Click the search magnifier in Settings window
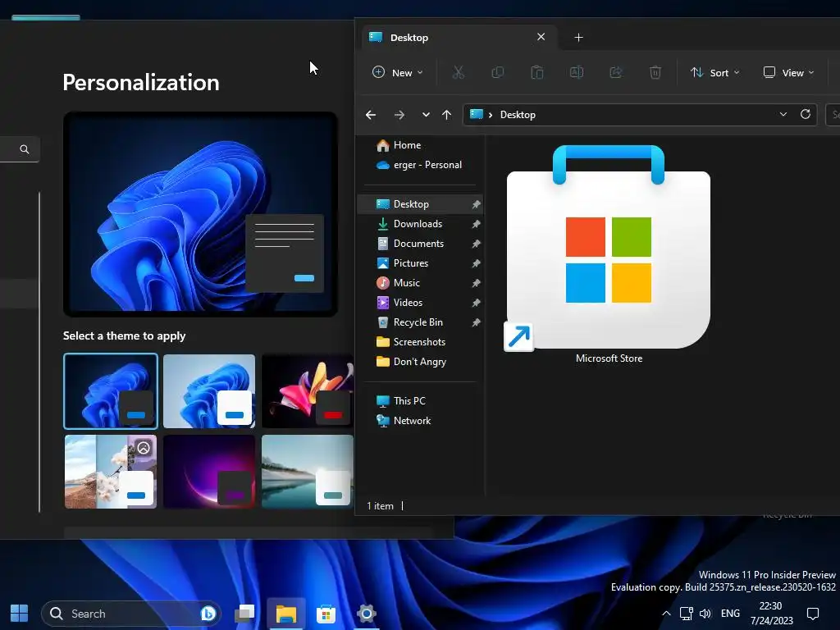 pos(24,149)
